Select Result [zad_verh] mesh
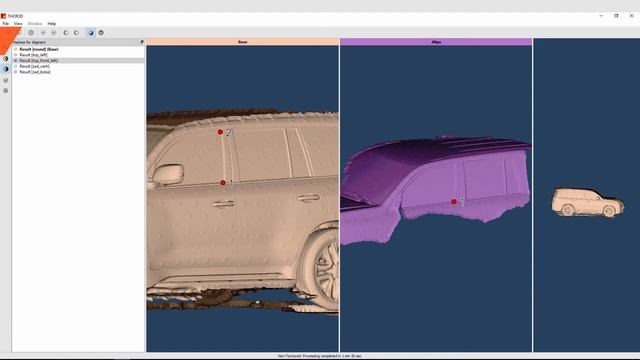This screenshot has height=360, width=640. click(34, 66)
